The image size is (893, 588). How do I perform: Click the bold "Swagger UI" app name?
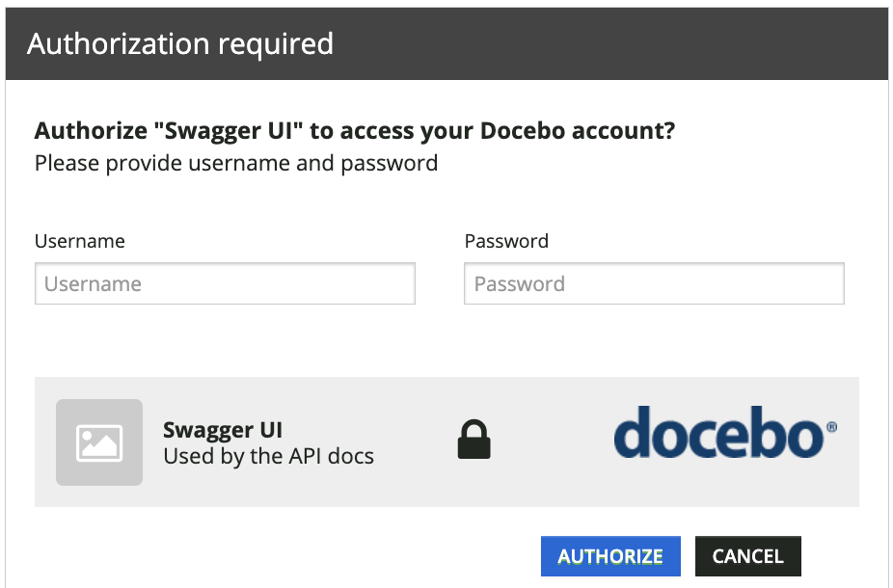tap(223, 430)
